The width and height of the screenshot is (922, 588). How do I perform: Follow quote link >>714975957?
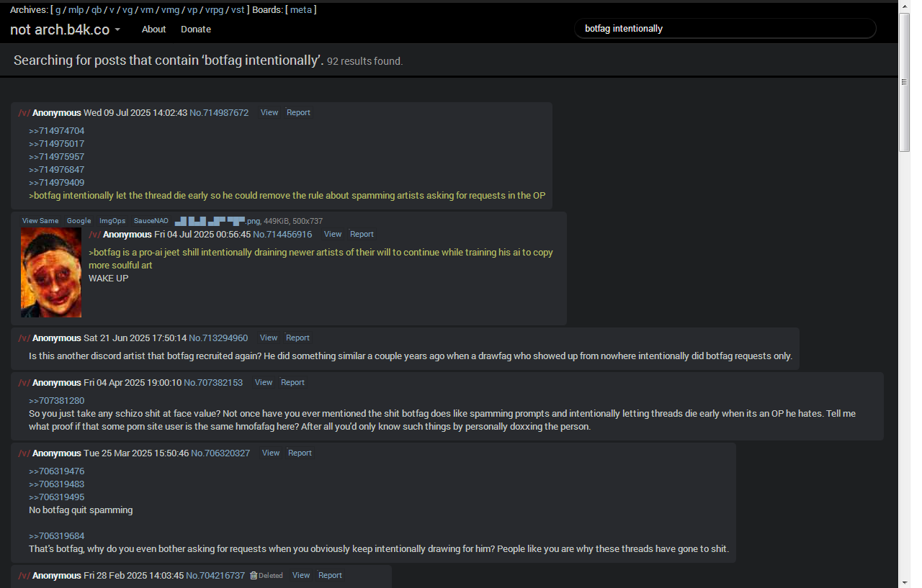click(57, 157)
